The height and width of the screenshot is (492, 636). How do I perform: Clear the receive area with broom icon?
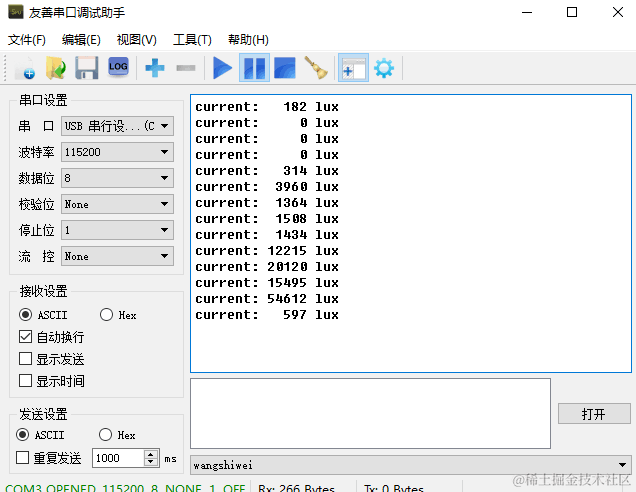click(316, 68)
